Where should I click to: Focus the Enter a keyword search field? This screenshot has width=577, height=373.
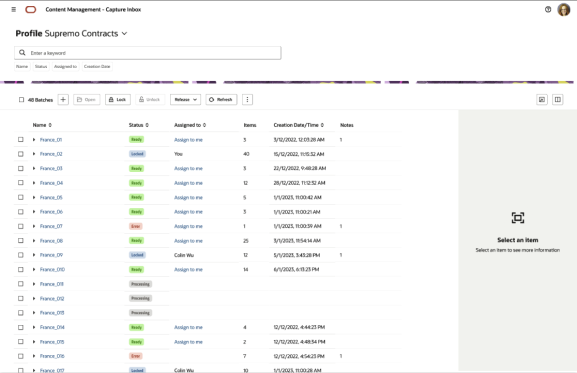(148, 53)
